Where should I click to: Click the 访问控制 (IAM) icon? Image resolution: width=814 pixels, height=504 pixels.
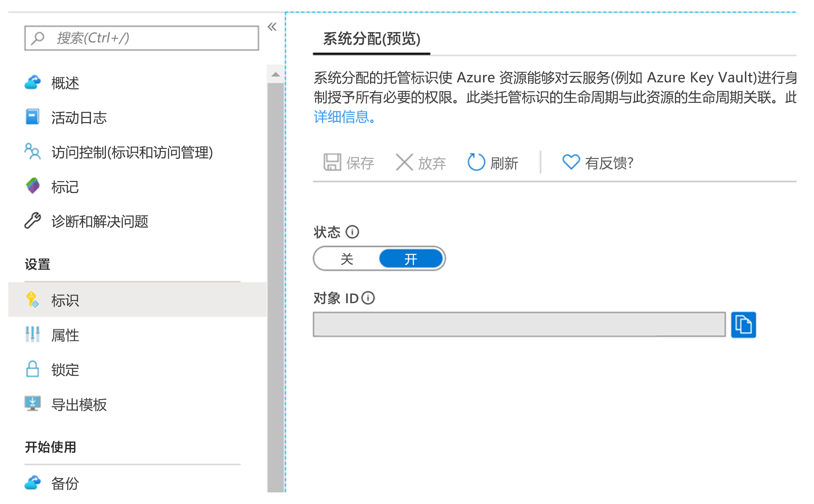33,152
